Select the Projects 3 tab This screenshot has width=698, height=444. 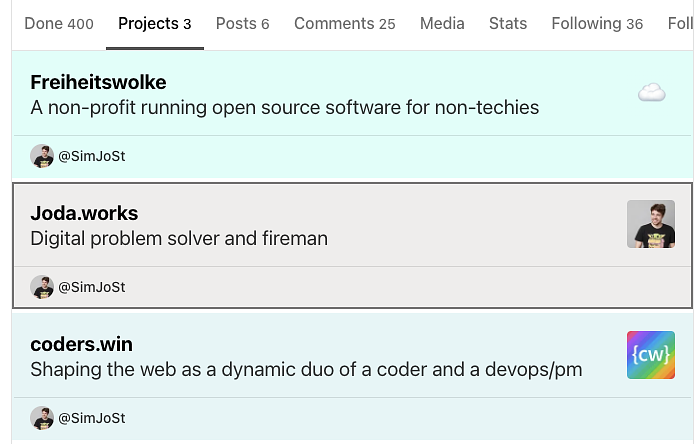pos(154,24)
